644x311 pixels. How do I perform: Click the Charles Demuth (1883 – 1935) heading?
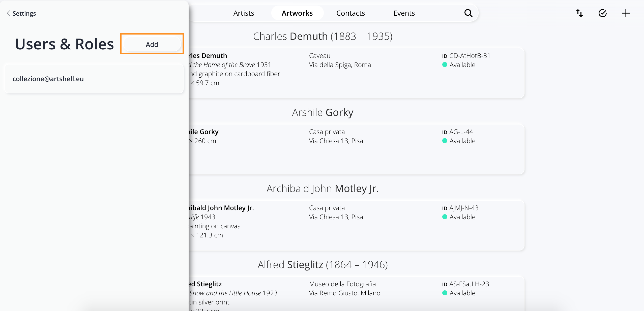point(323,36)
